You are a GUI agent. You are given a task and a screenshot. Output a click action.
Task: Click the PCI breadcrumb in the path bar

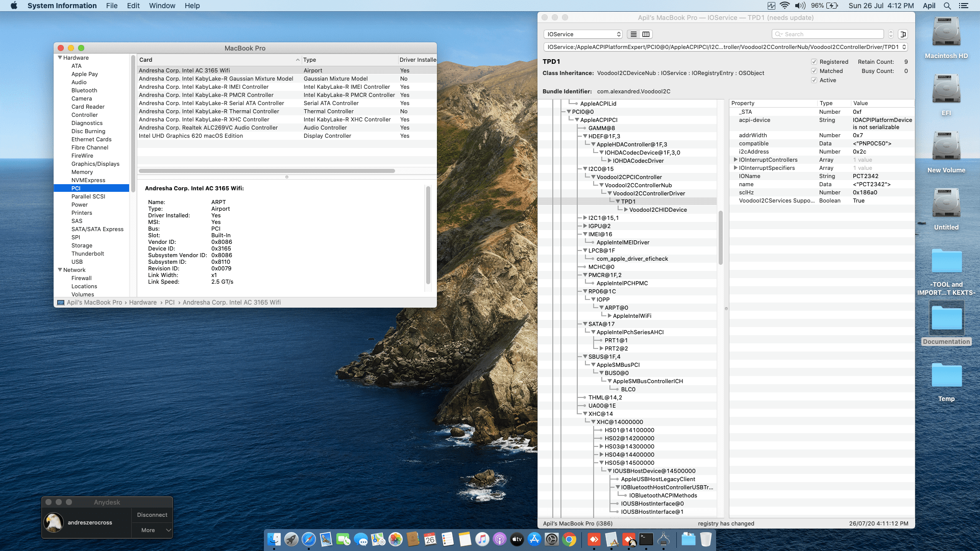pyautogui.click(x=169, y=303)
